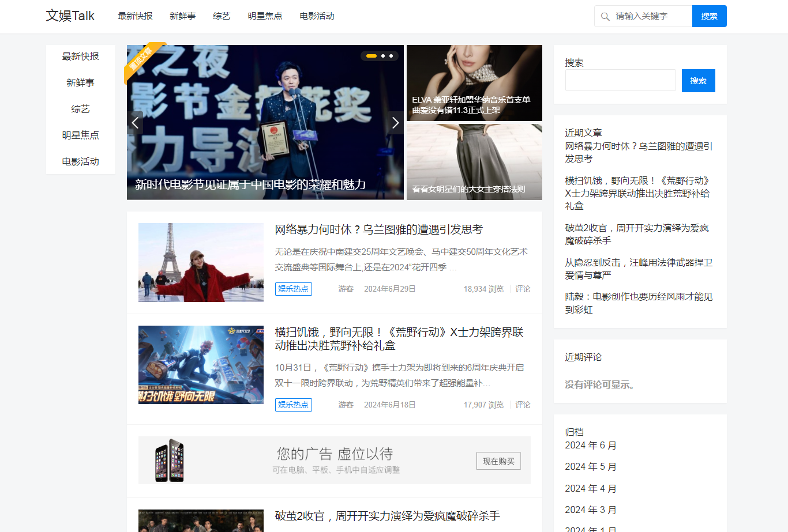The width and height of the screenshot is (788, 532).
Task: Click the header 搜索 button
Action: (709, 16)
